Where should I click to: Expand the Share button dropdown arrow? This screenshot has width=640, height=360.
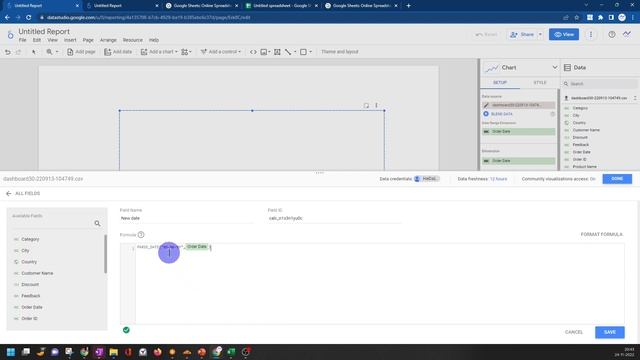[540, 35]
